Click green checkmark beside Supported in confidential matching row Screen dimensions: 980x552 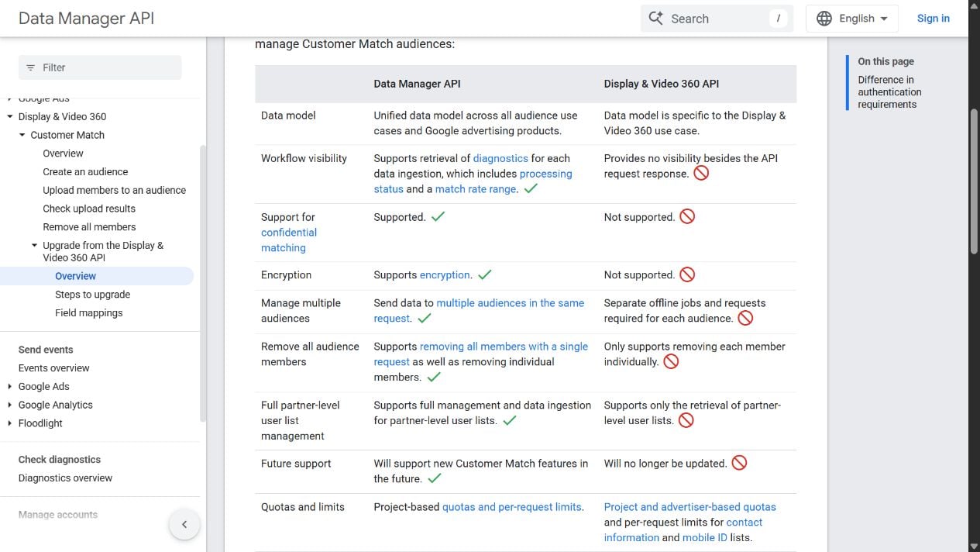[438, 217]
